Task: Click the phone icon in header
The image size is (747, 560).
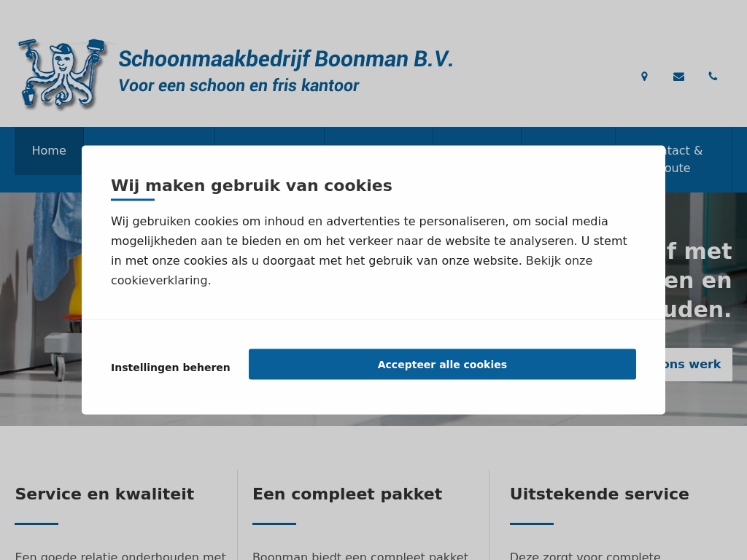Action: tap(713, 77)
